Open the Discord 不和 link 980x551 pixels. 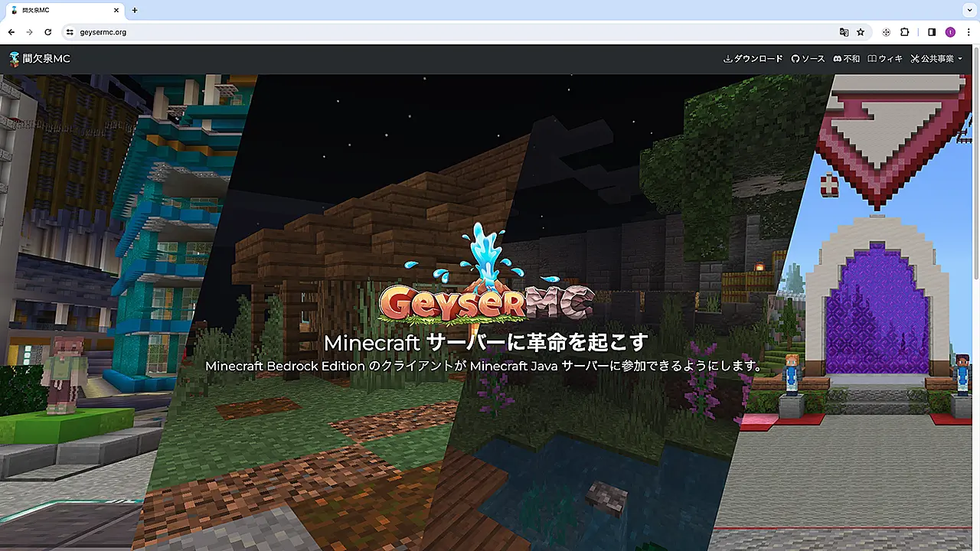click(846, 59)
